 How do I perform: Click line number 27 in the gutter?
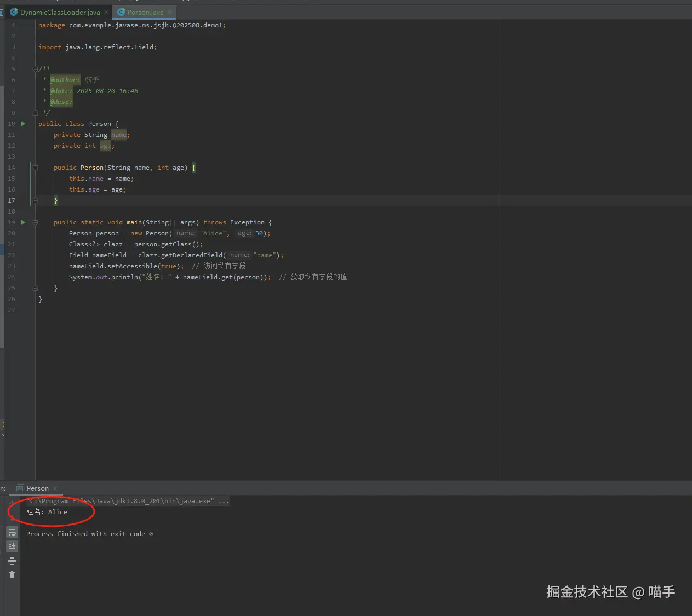coord(12,310)
